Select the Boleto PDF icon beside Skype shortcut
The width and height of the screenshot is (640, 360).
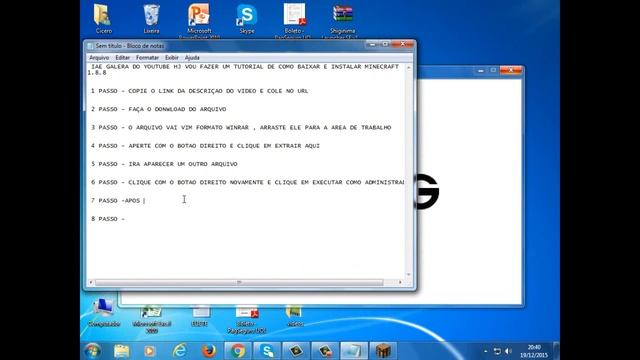[294, 20]
